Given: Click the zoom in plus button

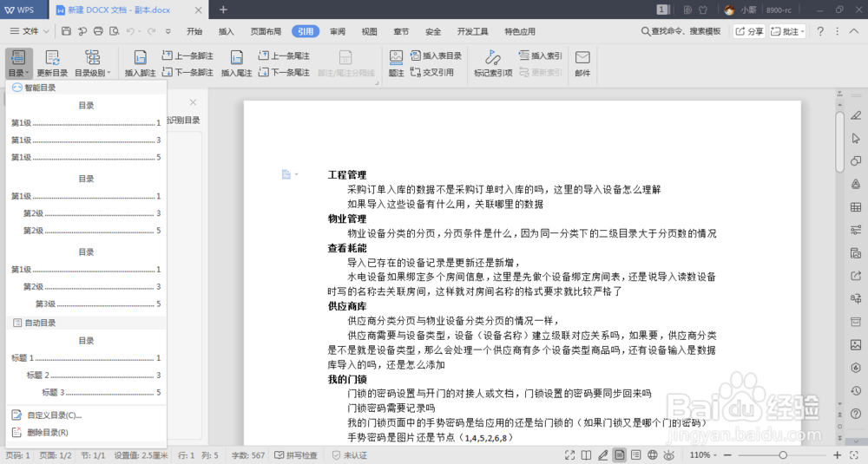Looking at the screenshot, I should tap(837, 455).
